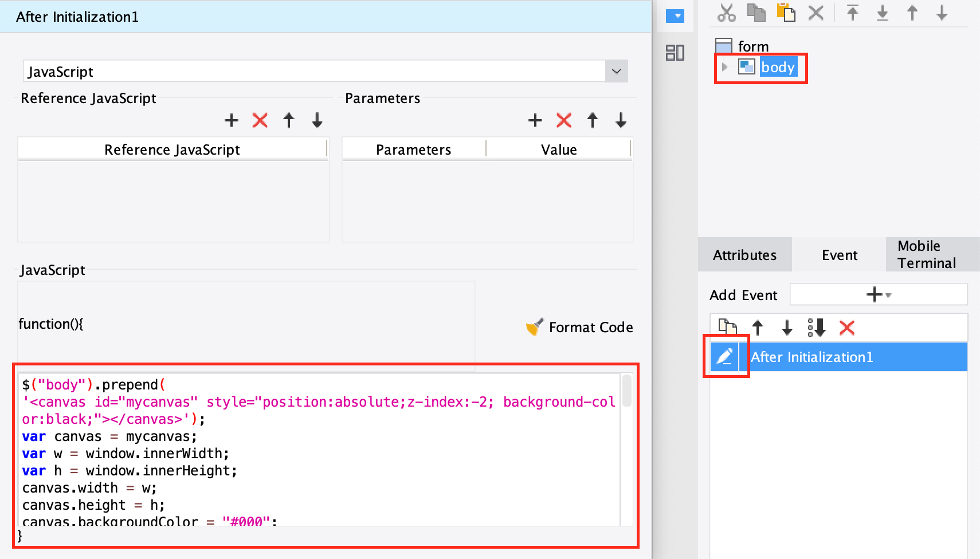Delete the selected element with X icon
Screen dimensions: 980x559
816,13
